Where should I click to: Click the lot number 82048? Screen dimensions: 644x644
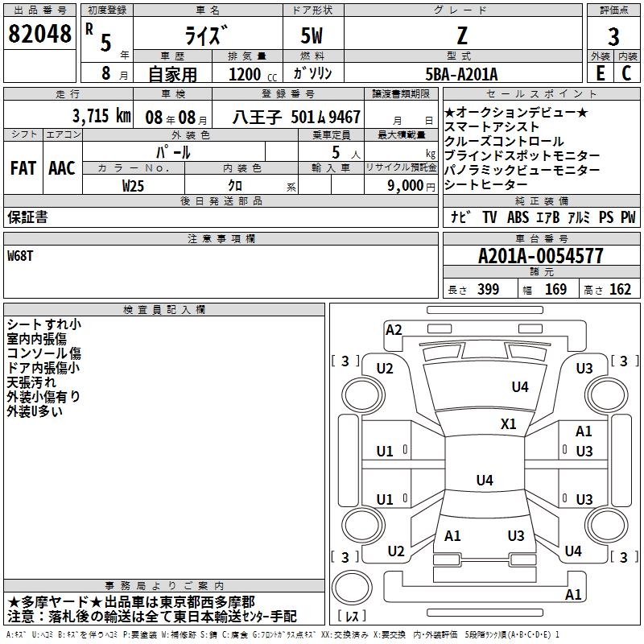click(39, 34)
